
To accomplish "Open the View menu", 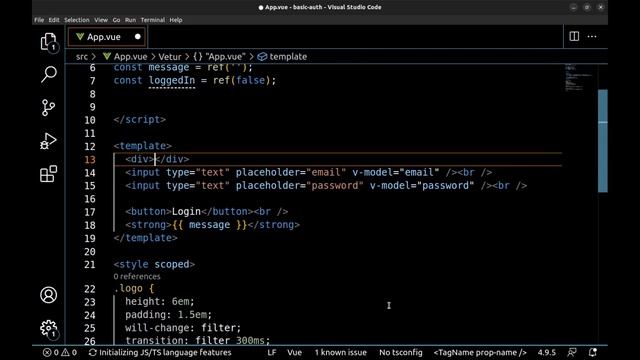I will [101, 20].
